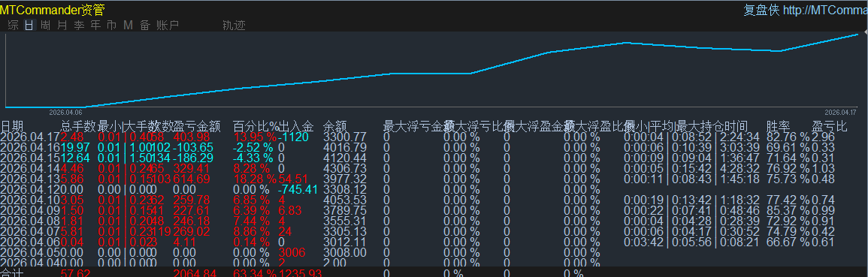Click the balance value 3012.11

pyautogui.click(x=345, y=242)
